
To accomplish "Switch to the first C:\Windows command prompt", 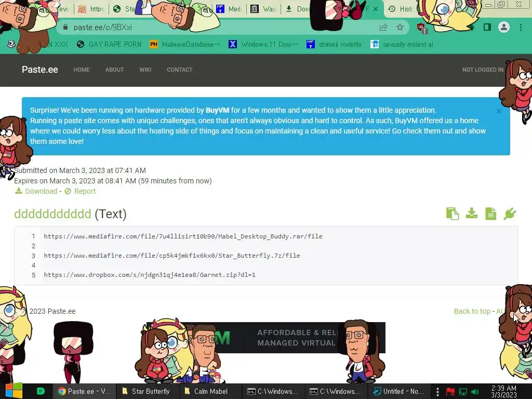I will point(272,391).
